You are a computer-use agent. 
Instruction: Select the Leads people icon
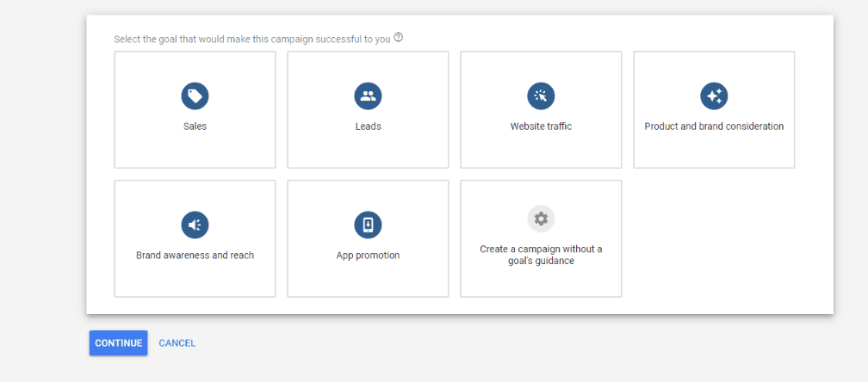[369, 96]
